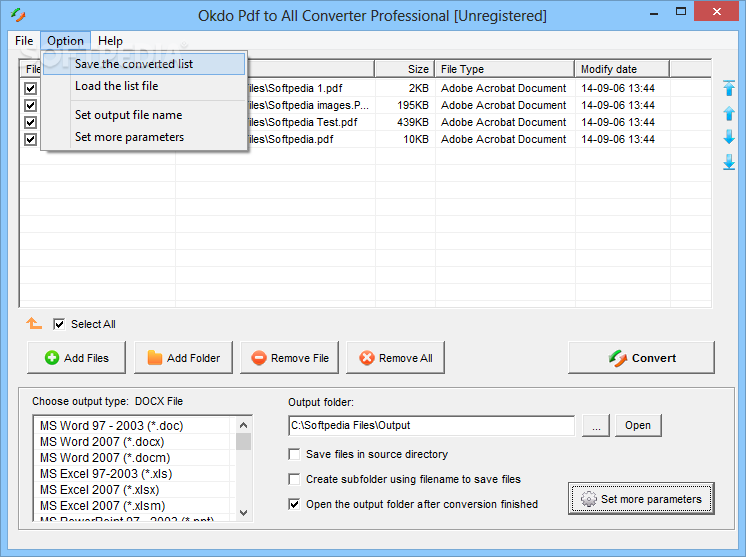Screen dimensions: 746x557
Task: Uncheck the Softpedia 1.pdf row checkbox
Action: coord(30,88)
